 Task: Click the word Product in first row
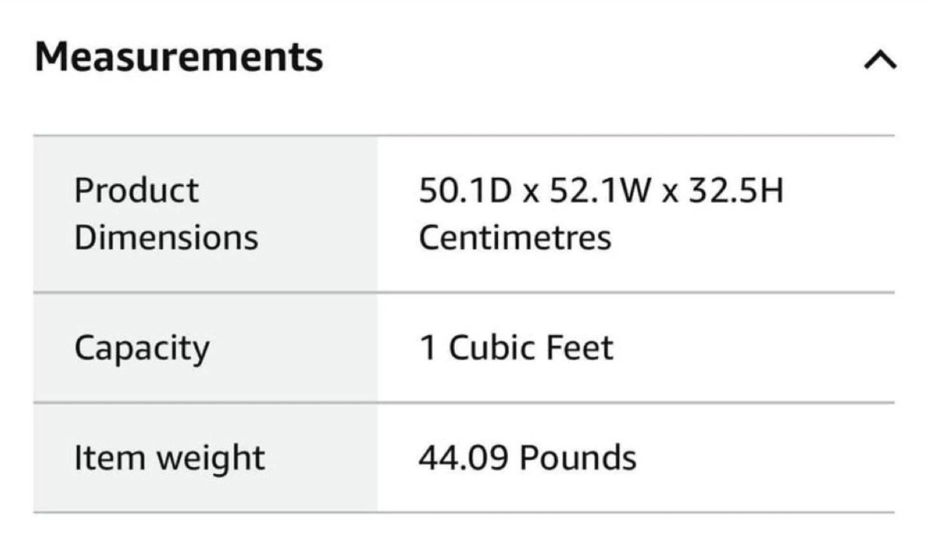tap(137, 191)
